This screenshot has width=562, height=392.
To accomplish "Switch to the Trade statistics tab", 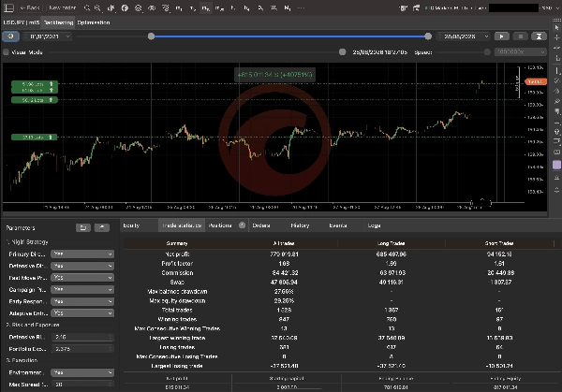I will (x=182, y=225).
